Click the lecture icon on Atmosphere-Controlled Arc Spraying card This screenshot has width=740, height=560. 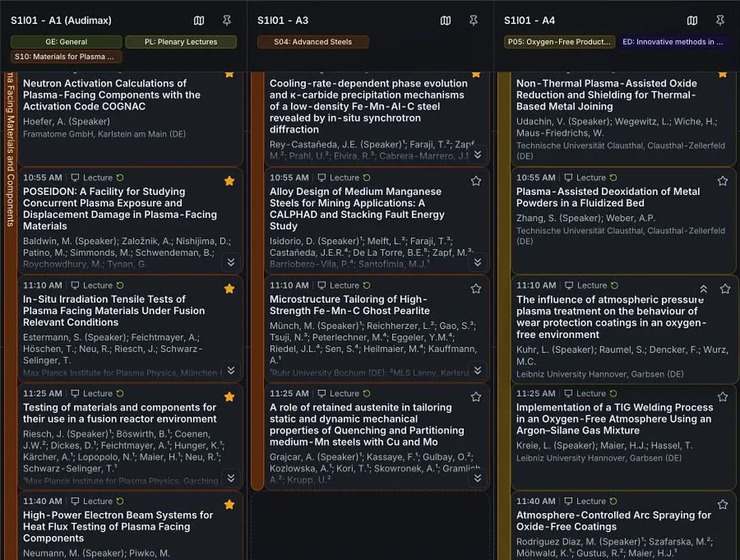click(568, 501)
